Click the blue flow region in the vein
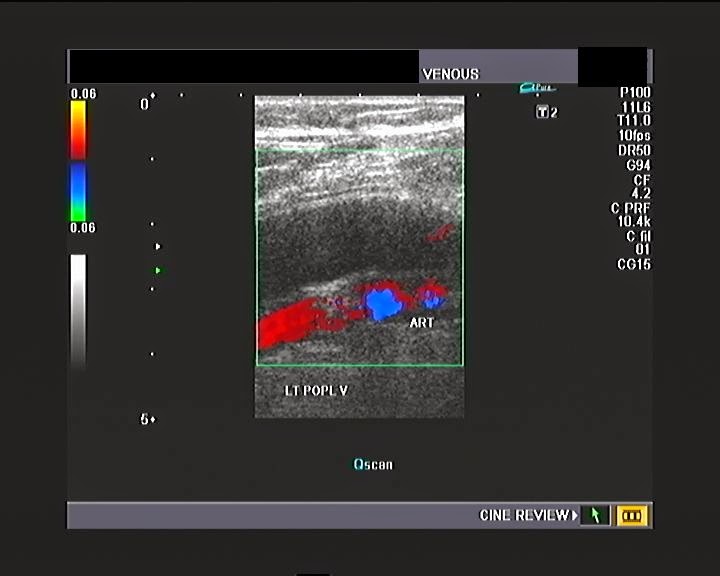This screenshot has width=720, height=576. click(x=382, y=303)
